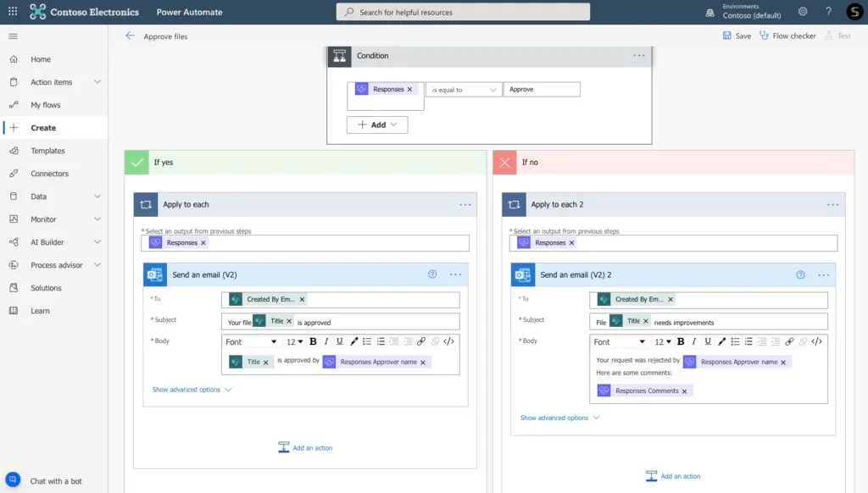This screenshot has height=493, width=868.
Task: Toggle numbered list in Send an email (V2) 2 body
Action: point(748,341)
